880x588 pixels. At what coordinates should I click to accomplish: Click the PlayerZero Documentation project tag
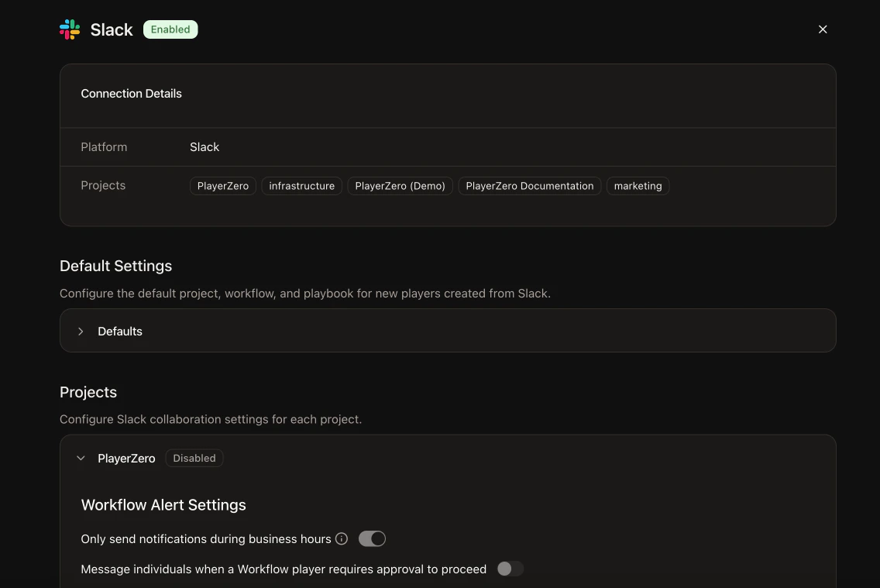click(x=529, y=185)
